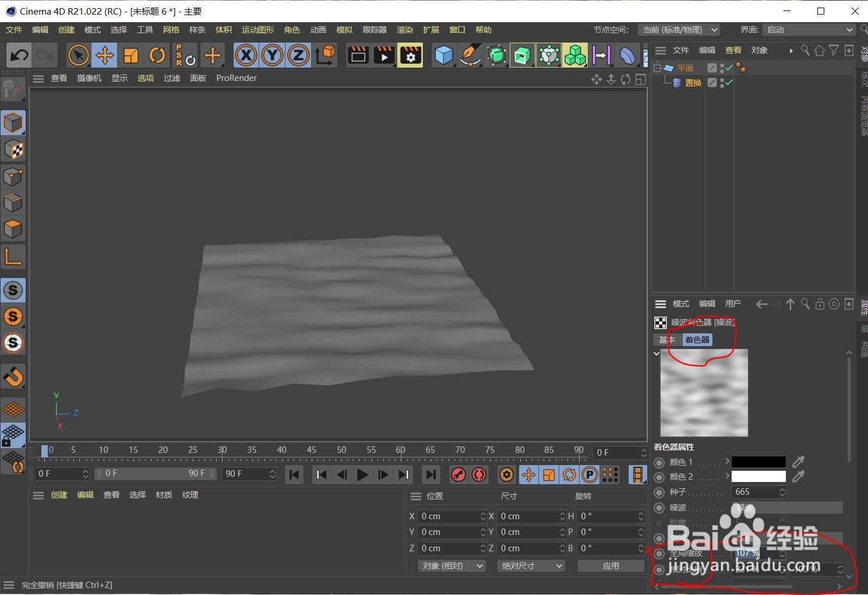Click the animation keyframe circle beside 种子
Image resolution: width=868 pixels, height=595 pixels.
pos(659,492)
